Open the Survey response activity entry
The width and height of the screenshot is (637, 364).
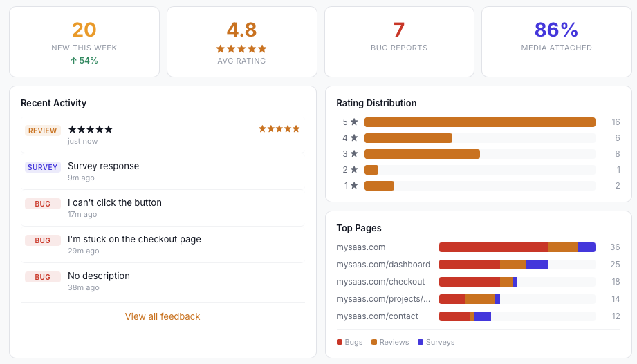(103, 166)
